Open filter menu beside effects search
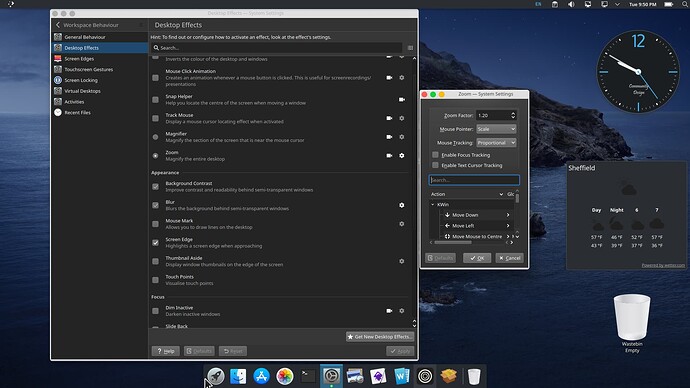Viewport: 690px width, 388px height. [410, 48]
